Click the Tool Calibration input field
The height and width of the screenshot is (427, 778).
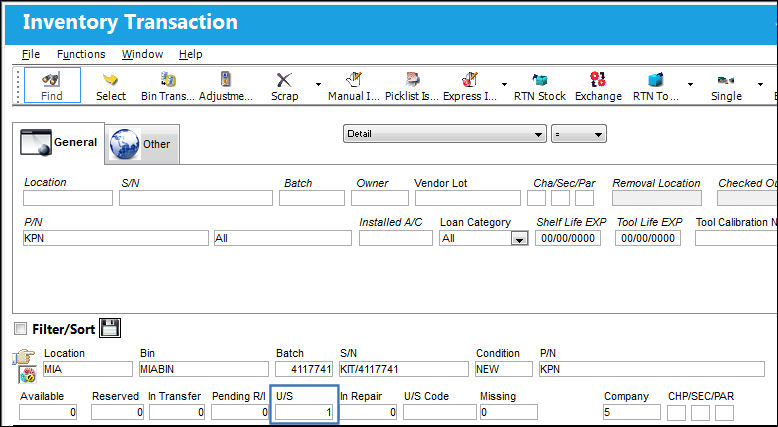pyautogui.click(x=736, y=239)
